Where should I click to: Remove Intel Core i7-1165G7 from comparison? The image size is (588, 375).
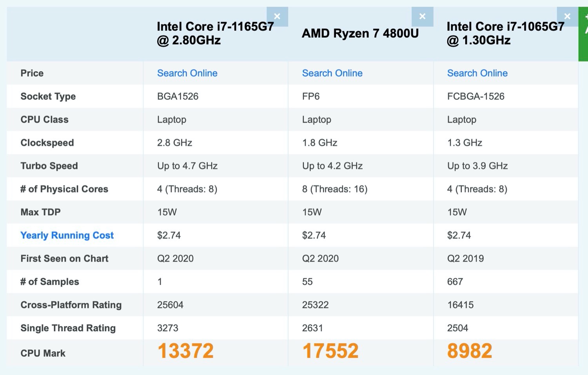[277, 16]
